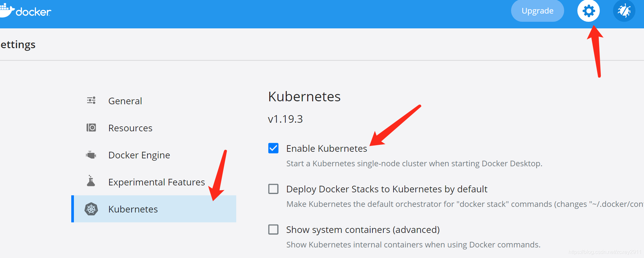644x258 pixels.
Task: Check Show system containers (advanced)
Action: point(273,229)
